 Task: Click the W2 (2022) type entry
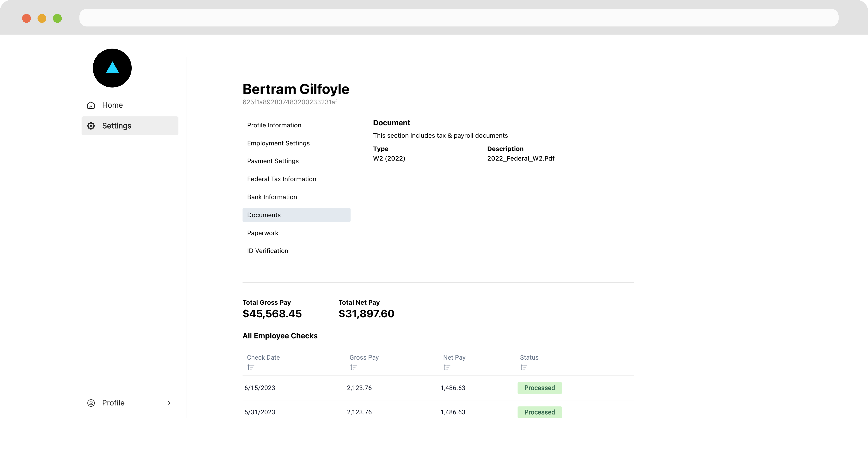pos(389,158)
